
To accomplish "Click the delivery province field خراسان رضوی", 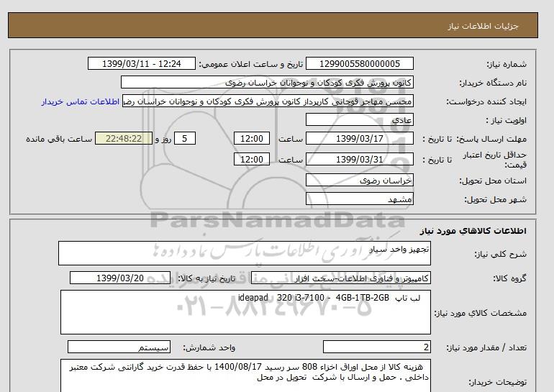I will click(x=359, y=180).
